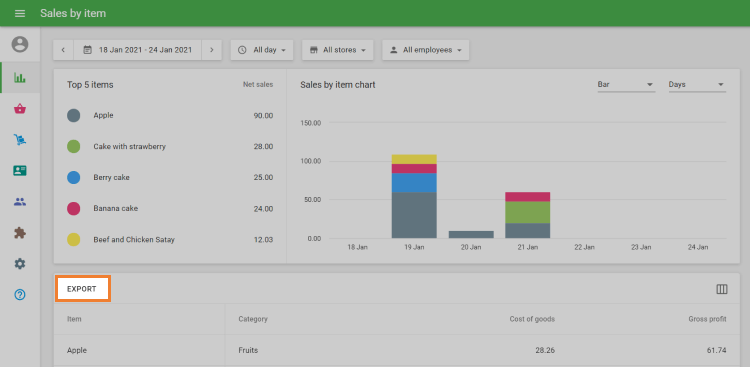Click Cake with strawberry green color dot
Viewport: 750px width, 367px height.
pos(73,146)
